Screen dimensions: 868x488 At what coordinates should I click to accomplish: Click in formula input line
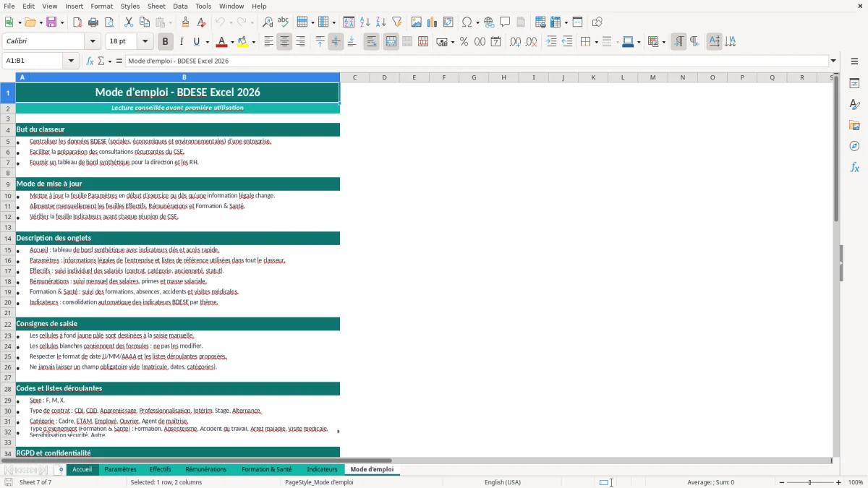tap(476, 61)
